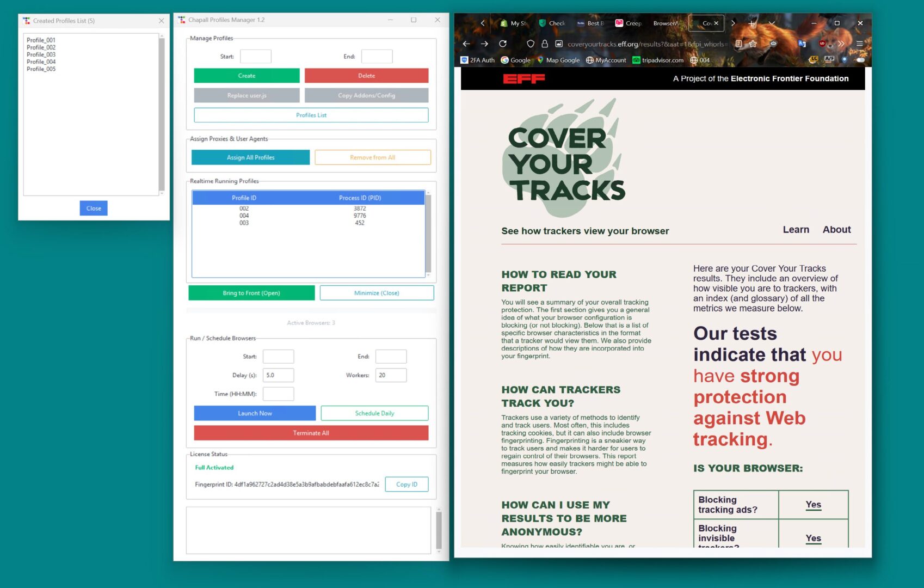This screenshot has width=924, height=588.
Task: Click Assign All Profiles button
Action: coord(250,157)
